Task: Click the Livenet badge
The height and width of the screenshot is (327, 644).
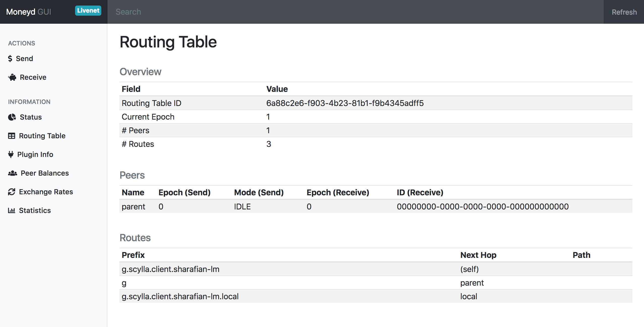Action: [88, 11]
